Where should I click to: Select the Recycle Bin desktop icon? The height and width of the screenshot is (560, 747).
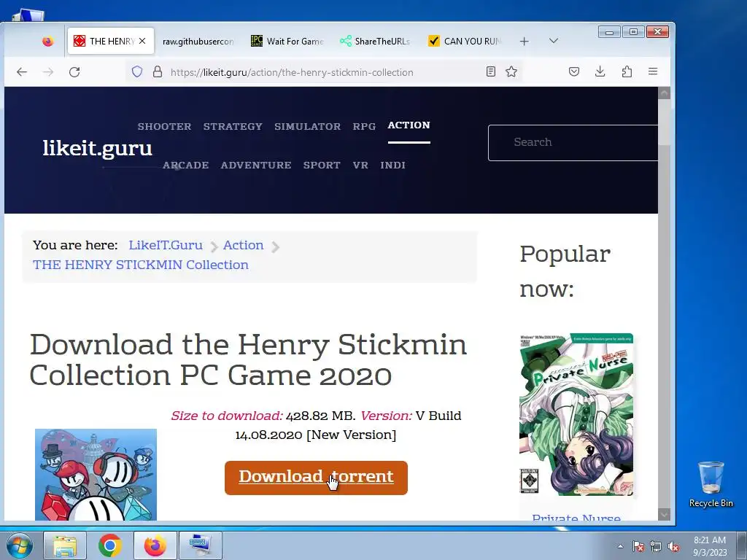[711, 484]
